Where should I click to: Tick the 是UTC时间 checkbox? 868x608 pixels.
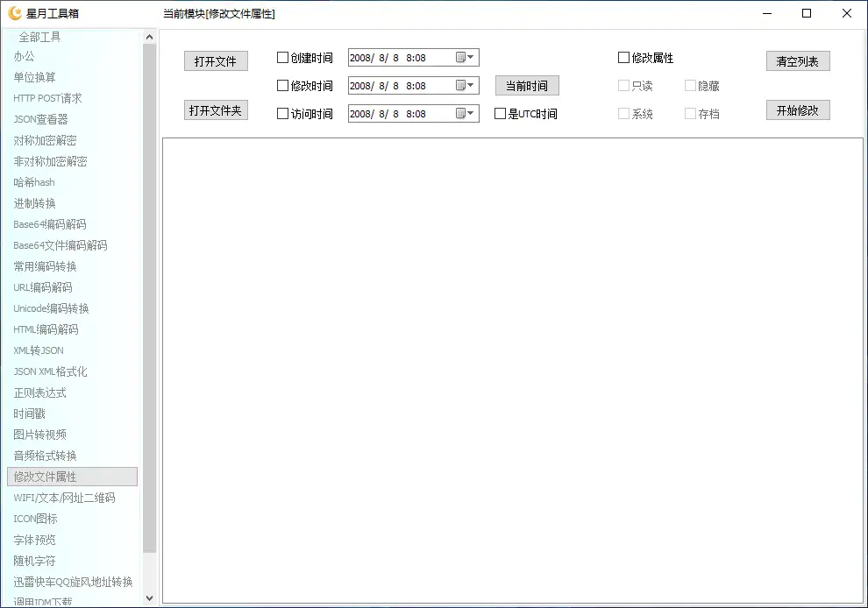point(500,113)
